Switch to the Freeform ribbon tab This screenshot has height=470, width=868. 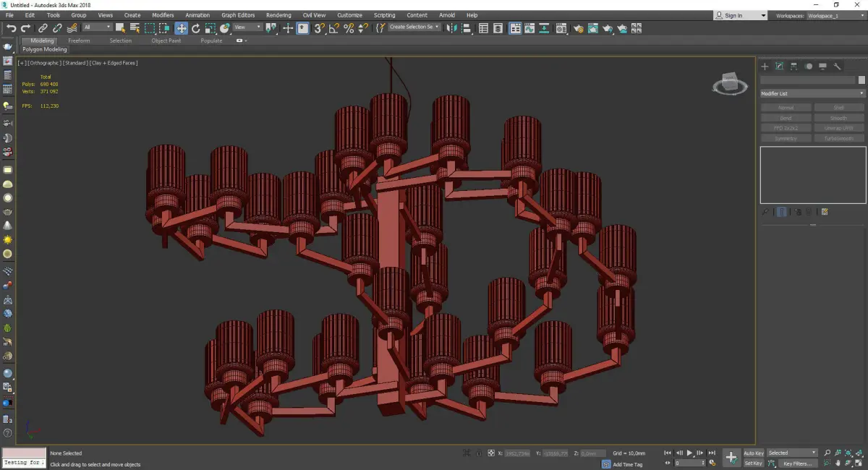click(x=79, y=40)
